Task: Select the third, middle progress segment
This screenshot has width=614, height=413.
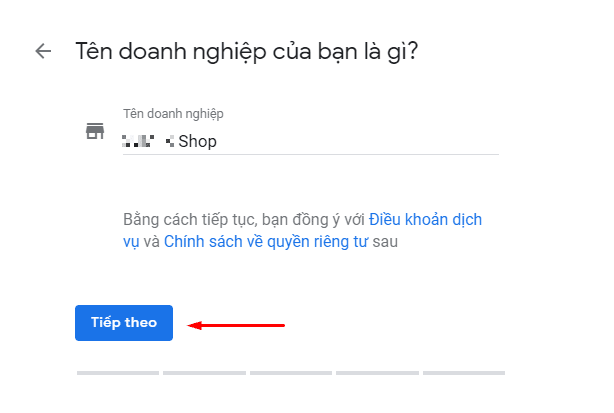Action: pos(291,373)
